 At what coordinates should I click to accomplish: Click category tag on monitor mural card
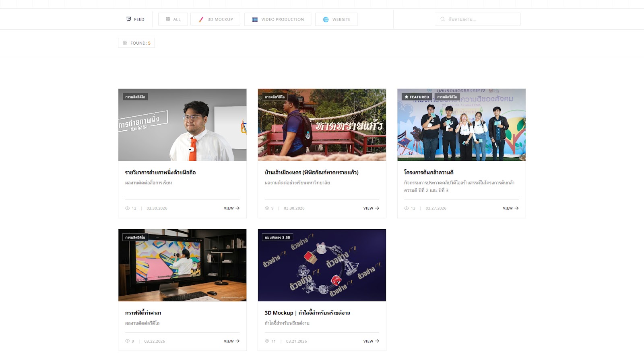[x=135, y=237]
